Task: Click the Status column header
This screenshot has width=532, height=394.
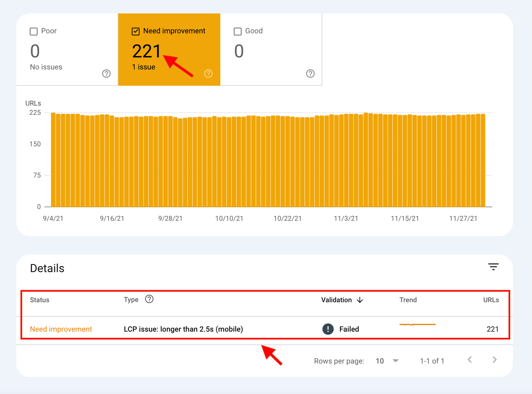Action: click(x=40, y=300)
